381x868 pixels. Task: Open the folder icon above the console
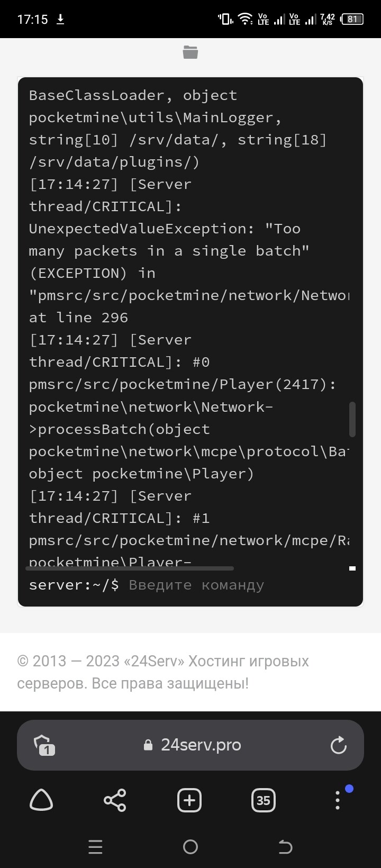point(190,52)
